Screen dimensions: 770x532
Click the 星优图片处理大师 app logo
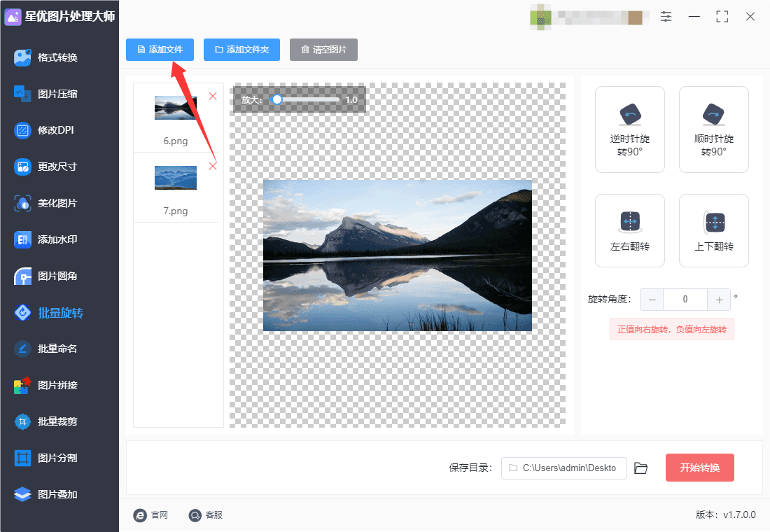coord(13,17)
